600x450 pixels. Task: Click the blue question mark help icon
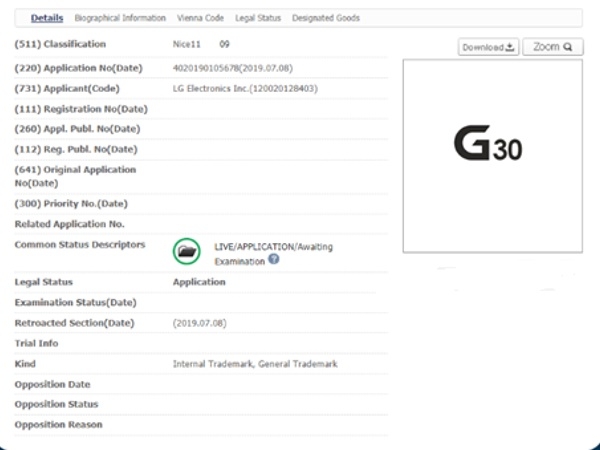coord(274,259)
